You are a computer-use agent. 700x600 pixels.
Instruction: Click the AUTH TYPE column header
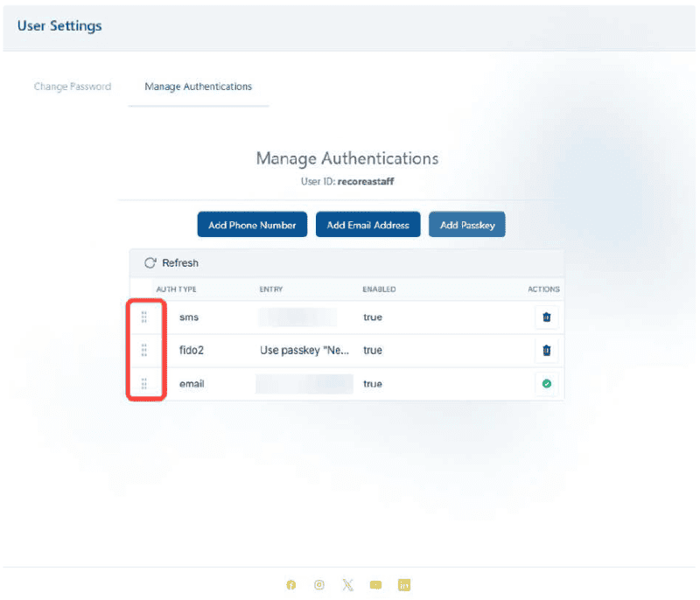coord(176,290)
